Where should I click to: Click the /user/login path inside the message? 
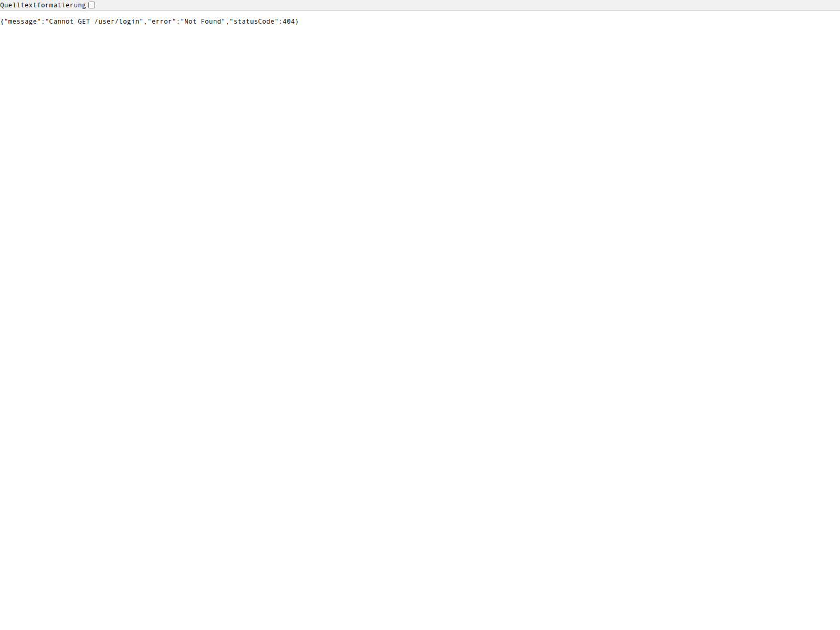click(x=117, y=22)
